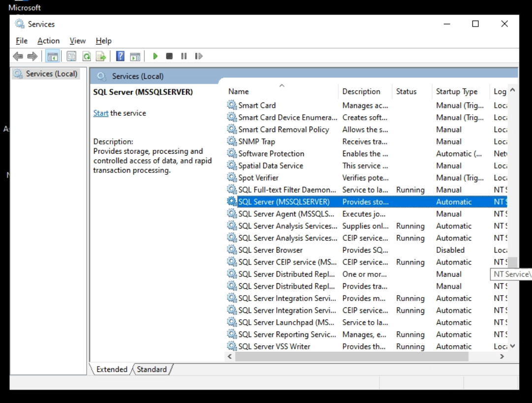Click the SQL Server VSS Writer gear icon
532x403 pixels.
(x=232, y=346)
